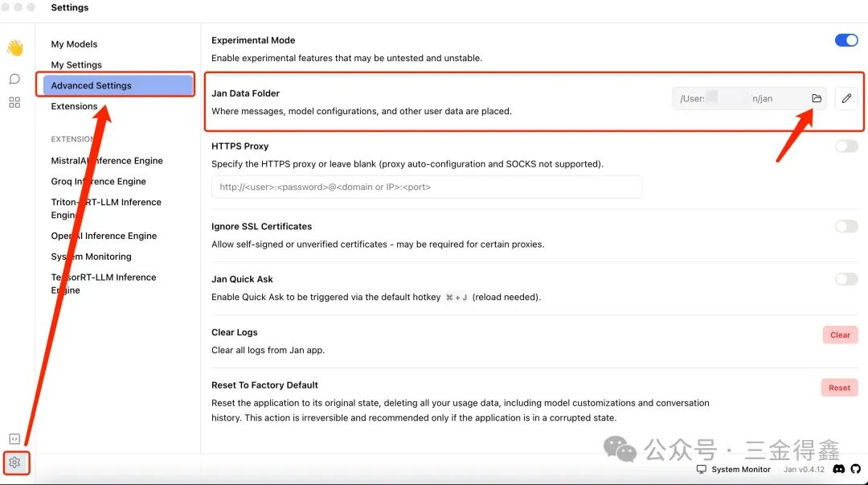Open Jan data folder via folder icon
Screen dimensions: 868x485
coord(817,98)
